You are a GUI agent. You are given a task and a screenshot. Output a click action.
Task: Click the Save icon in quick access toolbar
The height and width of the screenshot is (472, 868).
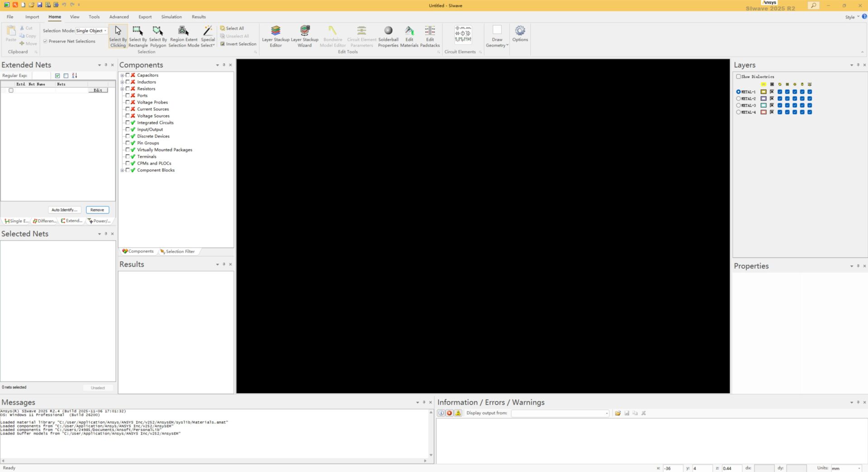pos(39,5)
